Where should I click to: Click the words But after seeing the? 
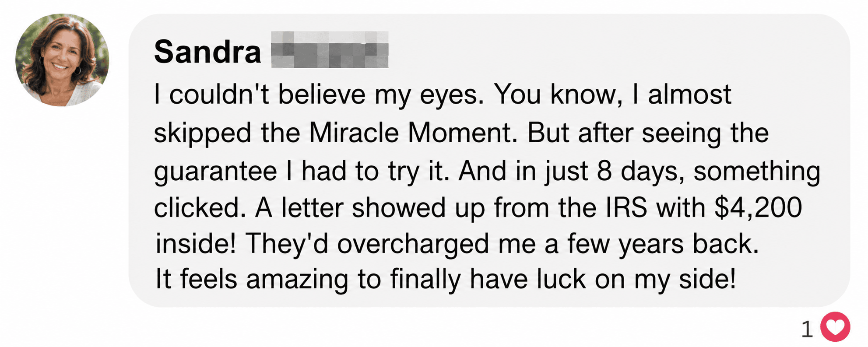(x=648, y=133)
